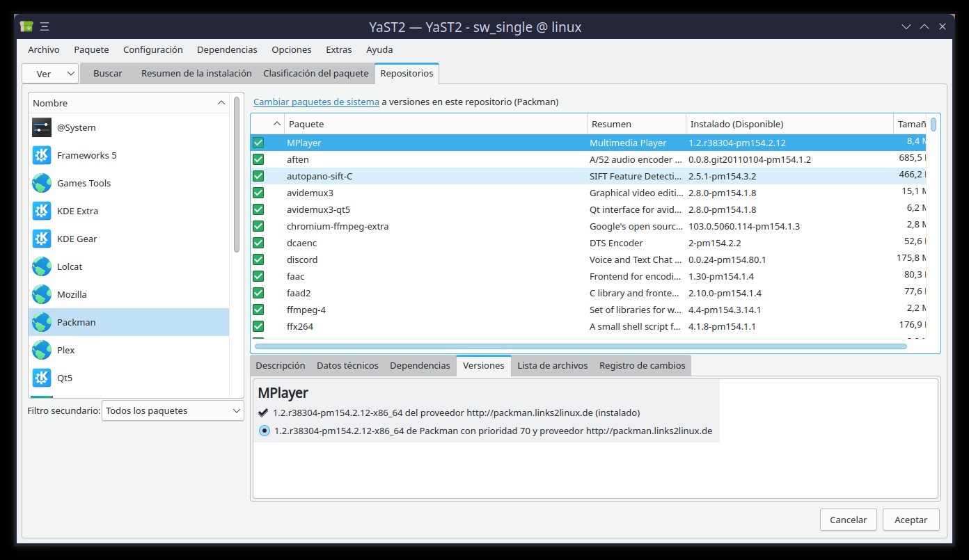Click the Nombre column sort arrow
The width and height of the screenshot is (969, 560).
pyautogui.click(x=221, y=103)
